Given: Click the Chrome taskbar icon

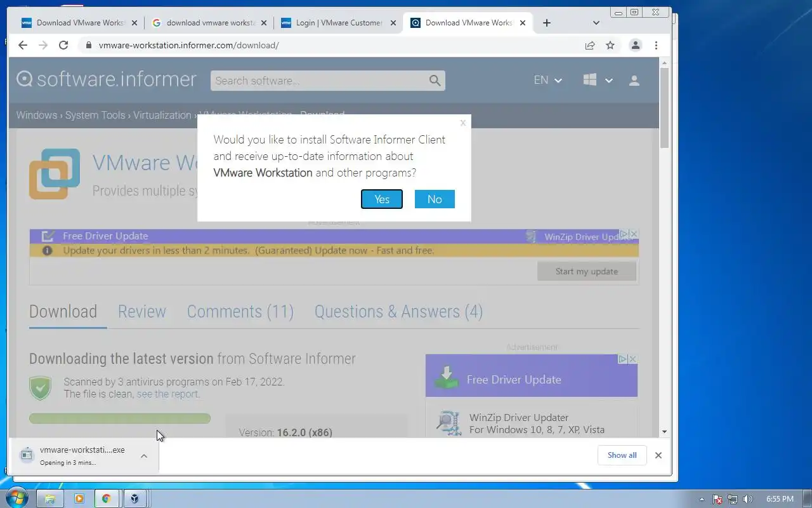Looking at the screenshot, I should pyautogui.click(x=107, y=498).
